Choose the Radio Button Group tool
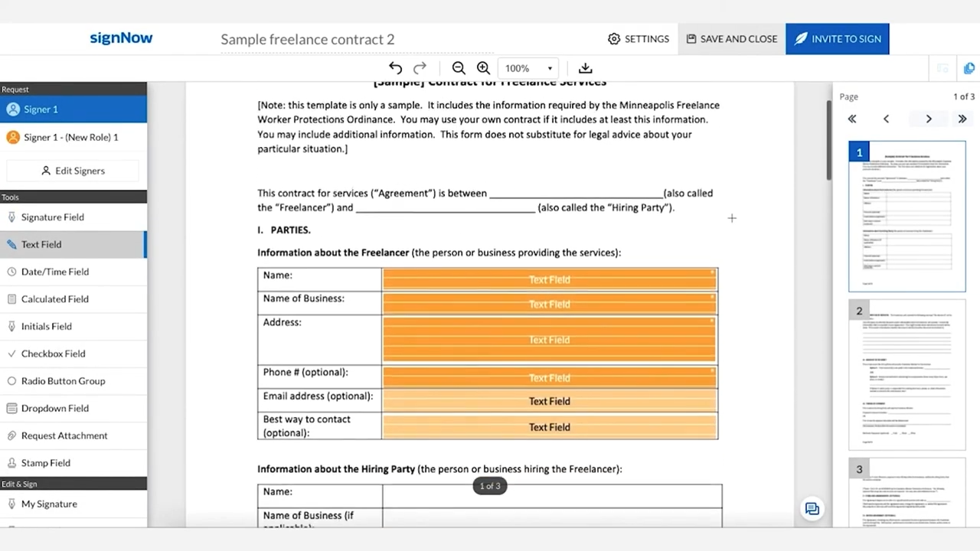980x551 pixels. [73, 381]
